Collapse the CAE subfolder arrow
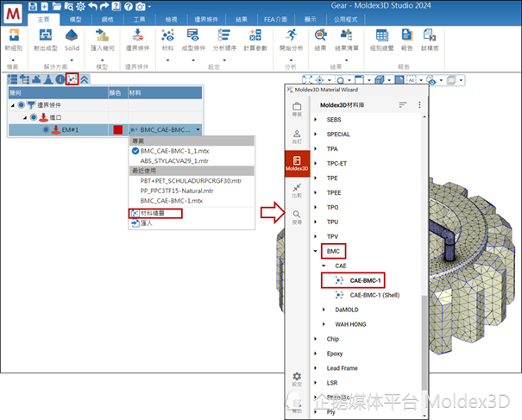 (x=324, y=266)
